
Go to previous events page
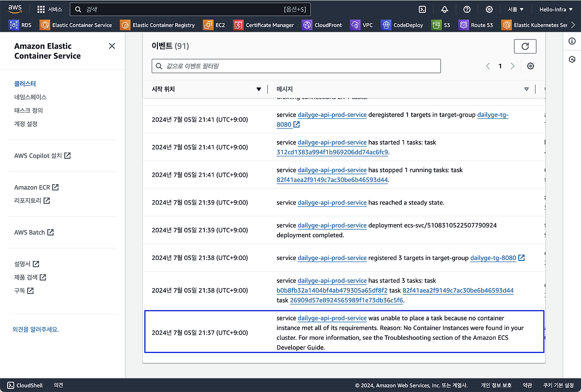488,66
